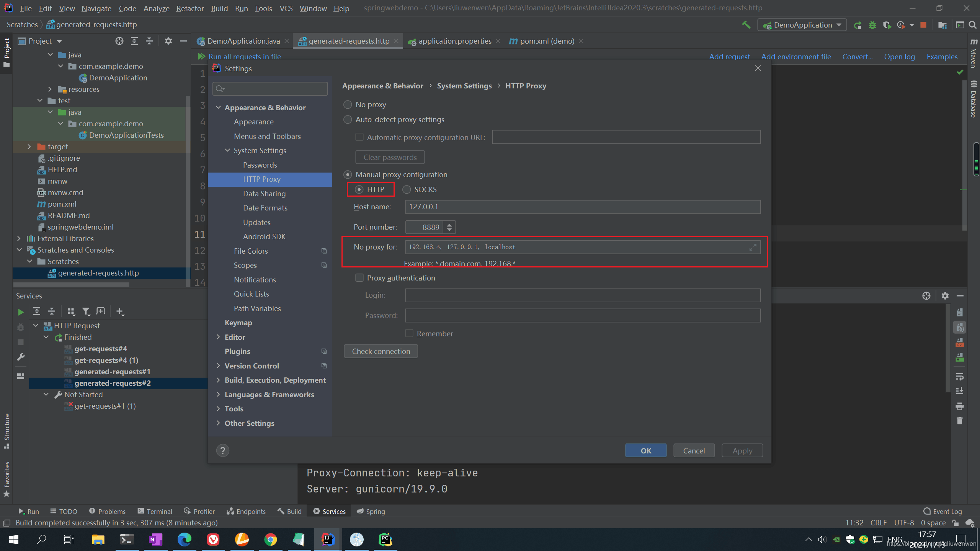Screen dimensions: 980x551
Task: Select Auto-detect proxy settings
Action: pyautogui.click(x=348, y=119)
